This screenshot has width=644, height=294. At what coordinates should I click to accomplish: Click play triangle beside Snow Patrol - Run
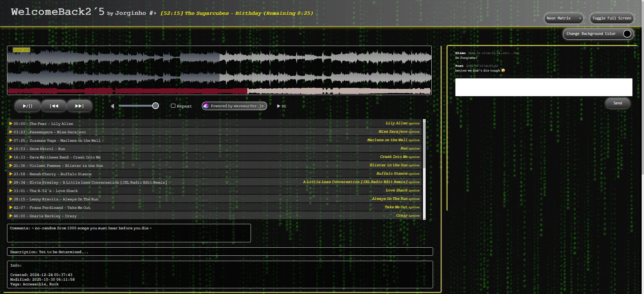(x=11, y=149)
